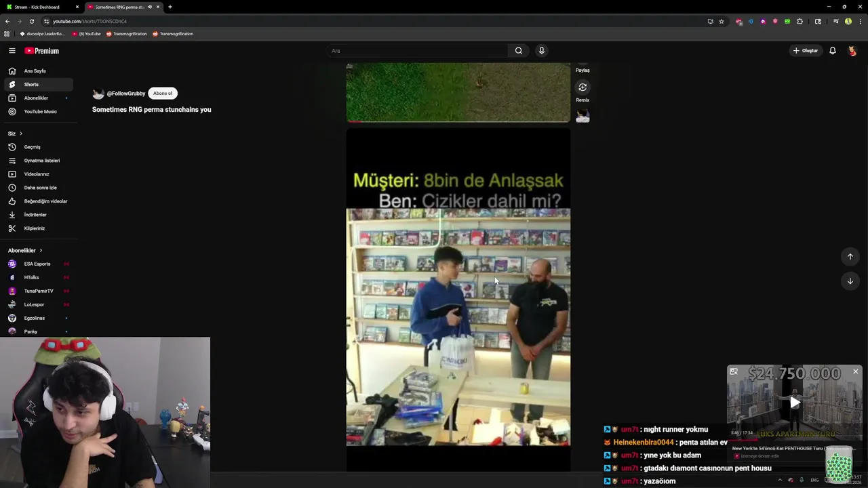This screenshot has width=868, height=488.
Task: Click the Ara search input field
Action: [x=417, y=51]
